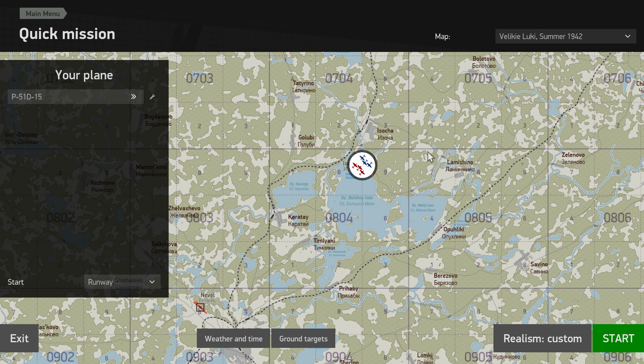Click the Your plane panel heading
The width and height of the screenshot is (644, 364).
coord(84,75)
